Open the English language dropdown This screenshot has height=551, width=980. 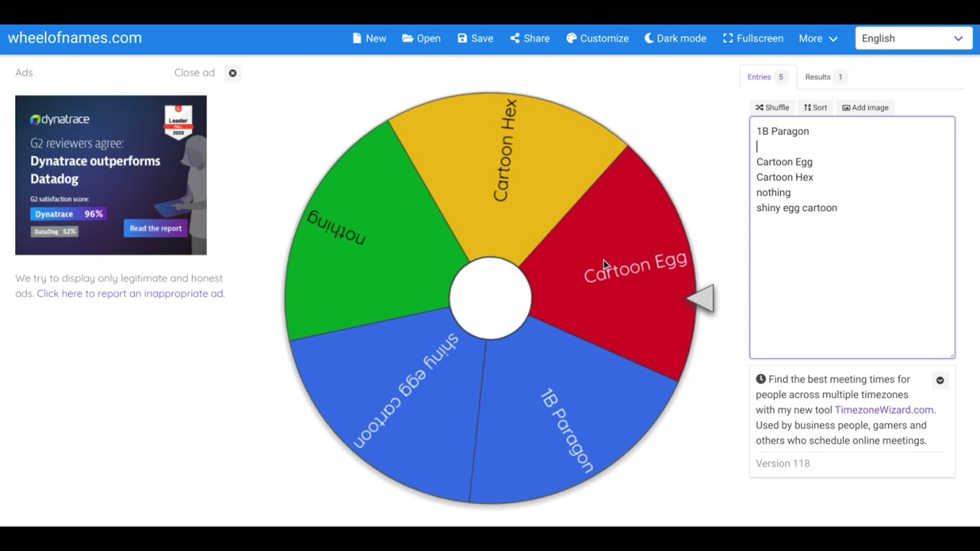(913, 38)
